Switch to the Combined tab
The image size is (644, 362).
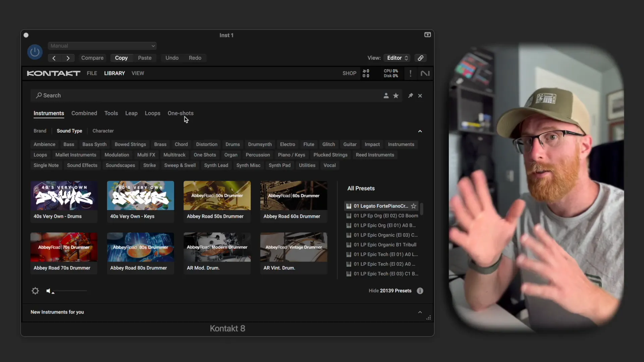pyautogui.click(x=84, y=113)
